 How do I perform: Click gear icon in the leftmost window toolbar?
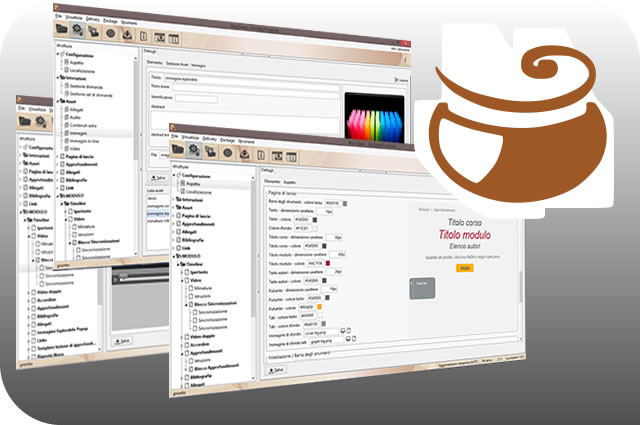click(x=40, y=122)
